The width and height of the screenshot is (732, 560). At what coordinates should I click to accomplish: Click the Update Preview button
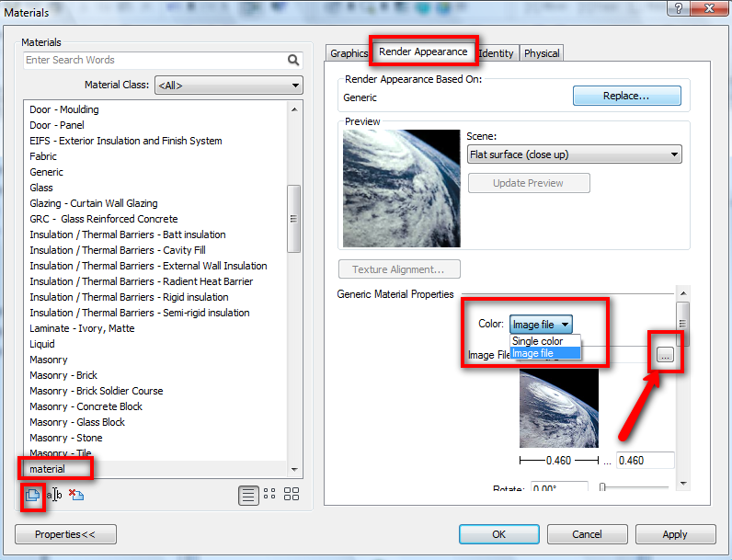(x=529, y=183)
